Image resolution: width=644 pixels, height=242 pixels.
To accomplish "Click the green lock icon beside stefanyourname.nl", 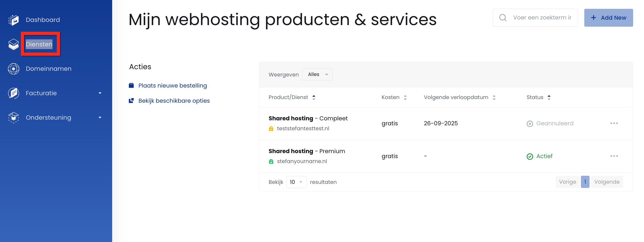I will click(271, 161).
